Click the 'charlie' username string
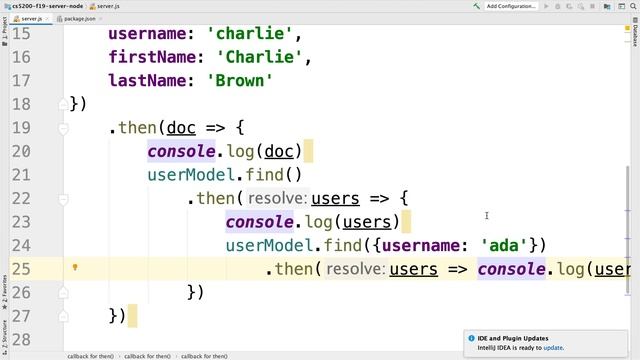 250,33
